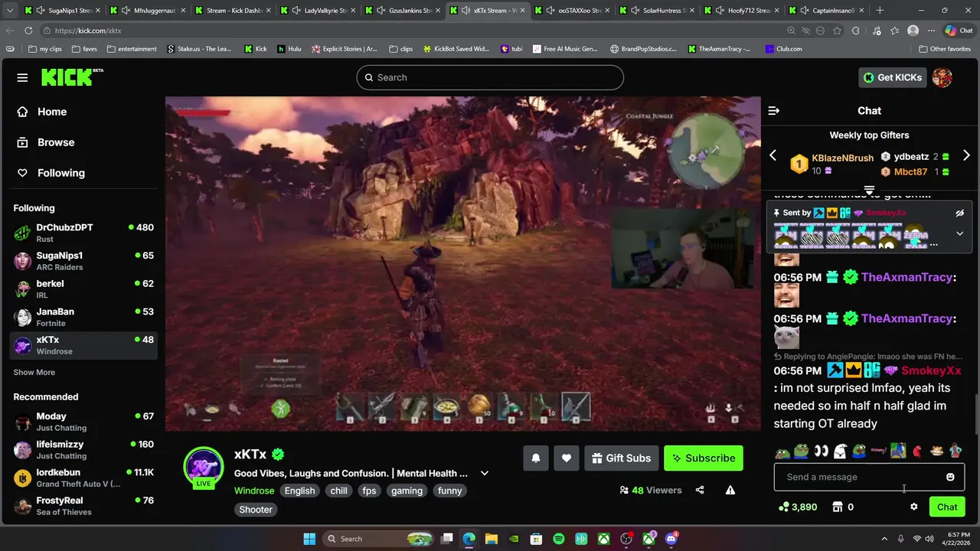Open browser Copilot Chat button

[958, 31]
